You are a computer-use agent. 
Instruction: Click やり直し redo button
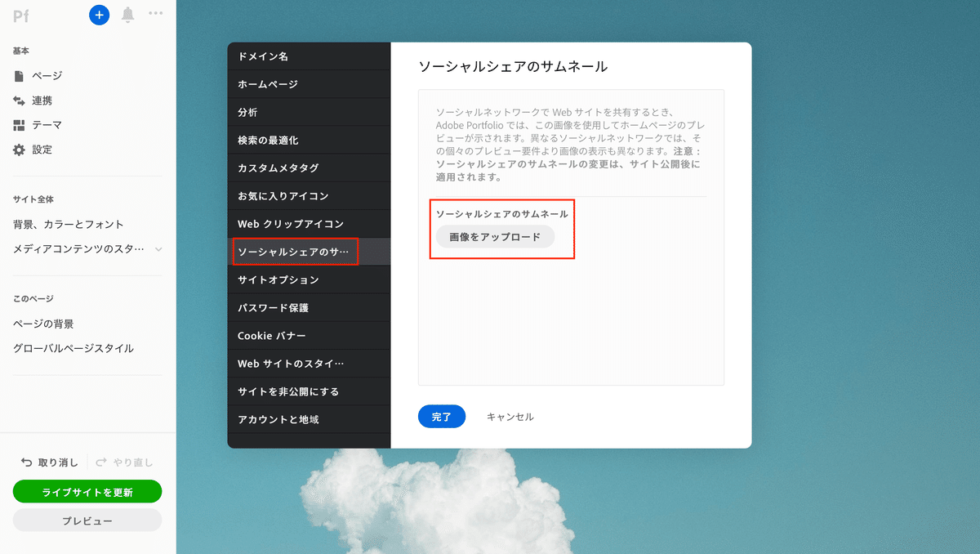tap(124, 462)
